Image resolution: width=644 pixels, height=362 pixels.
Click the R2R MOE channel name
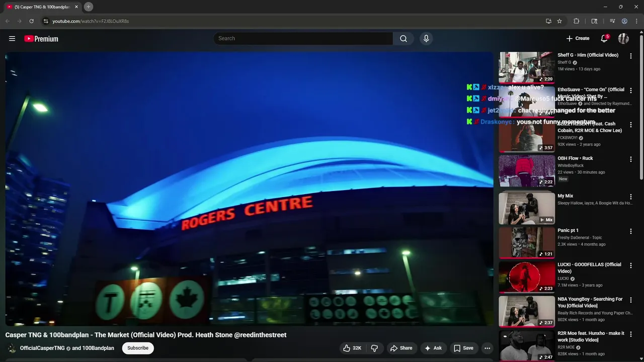pos(566,347)
